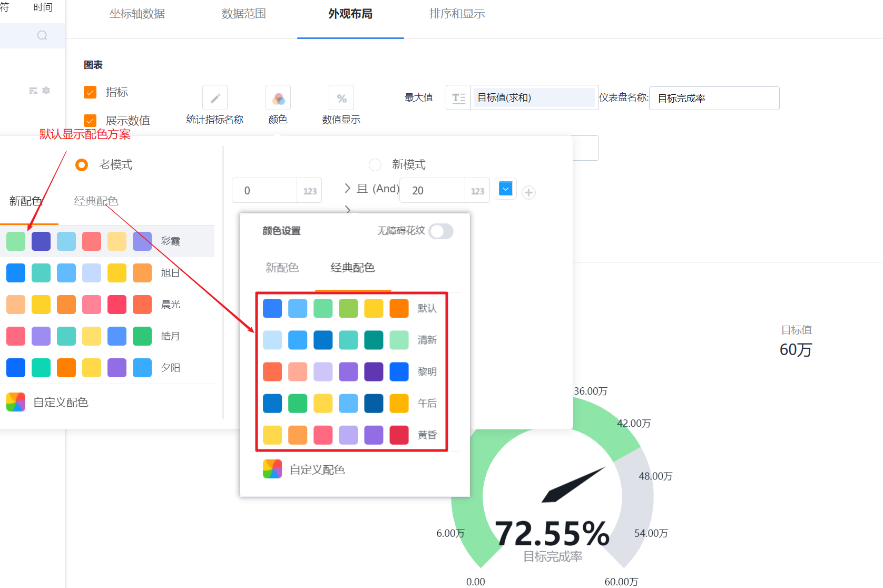Screen dimensions: 883x588
Task: Select the 新模式 radio button
Action: 375,165
